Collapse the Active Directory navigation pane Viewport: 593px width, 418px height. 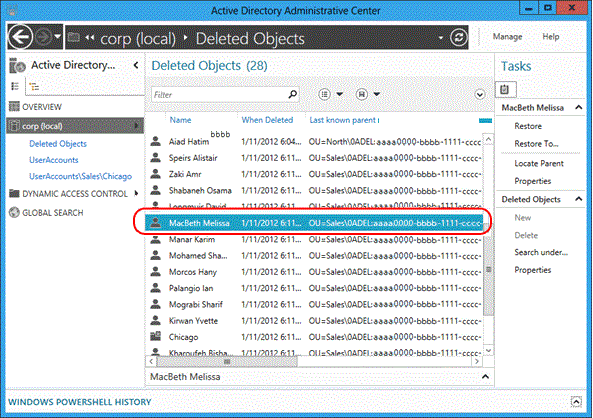click(136, 65)
